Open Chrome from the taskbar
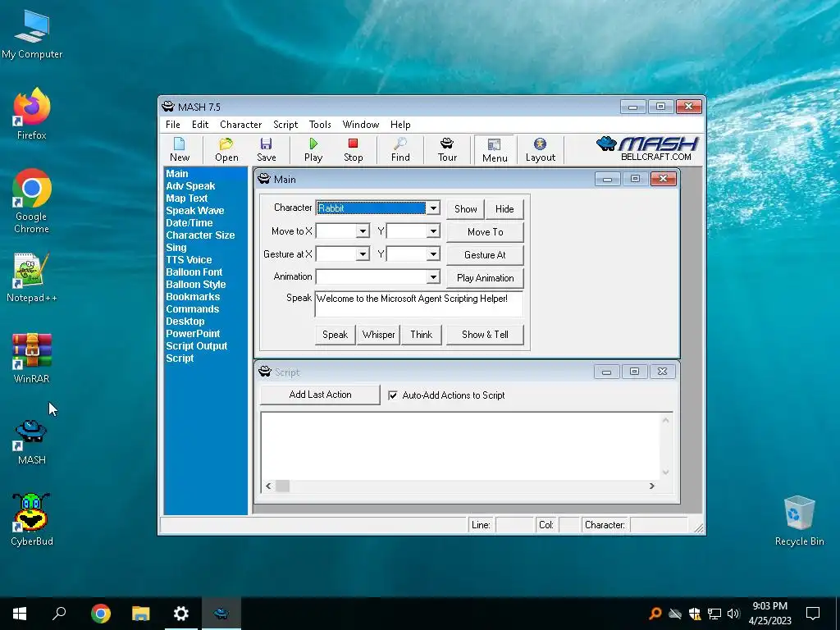840x630 pixels. (x=100, y=614)
